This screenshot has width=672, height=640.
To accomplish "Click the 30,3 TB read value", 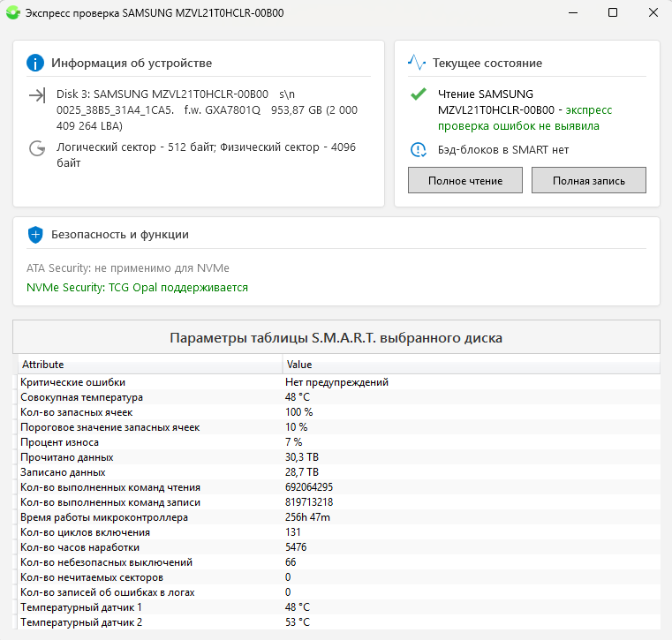I will [302, 457].
